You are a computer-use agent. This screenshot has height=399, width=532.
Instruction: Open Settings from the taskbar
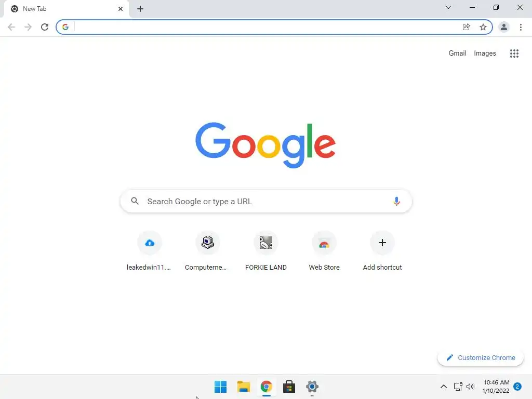[x=312, y=387]
